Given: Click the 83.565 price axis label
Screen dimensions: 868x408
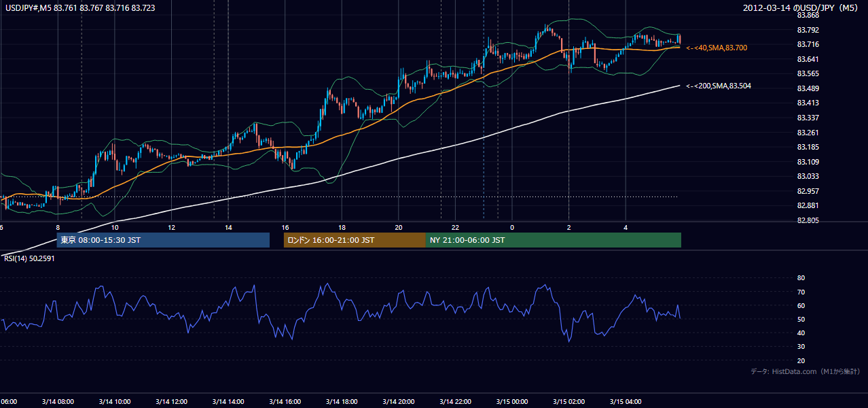Looking at the screenshot, I should (808, 73).
